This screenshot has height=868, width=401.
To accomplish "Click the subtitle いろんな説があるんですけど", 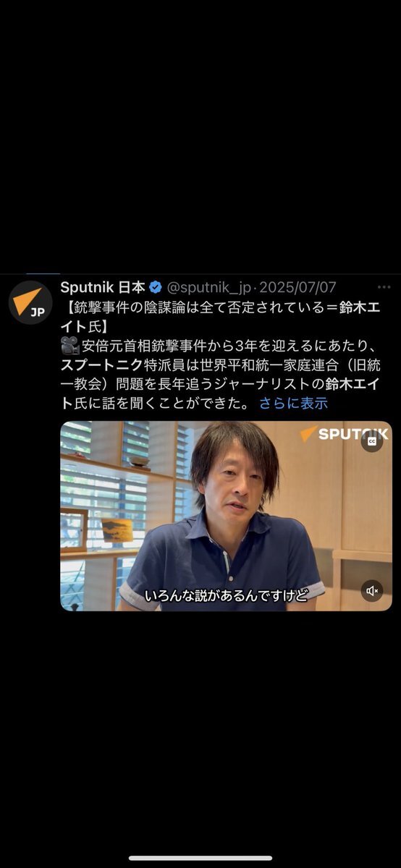I will [226, 595].
